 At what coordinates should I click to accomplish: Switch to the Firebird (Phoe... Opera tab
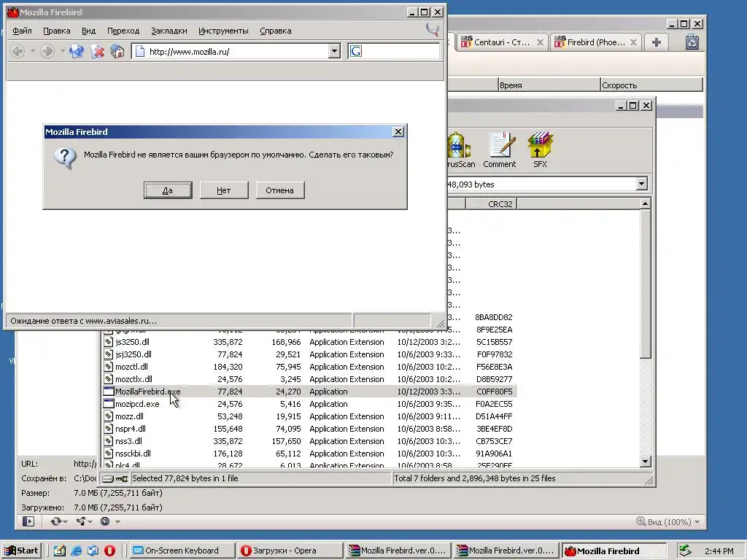pos(595,42)
